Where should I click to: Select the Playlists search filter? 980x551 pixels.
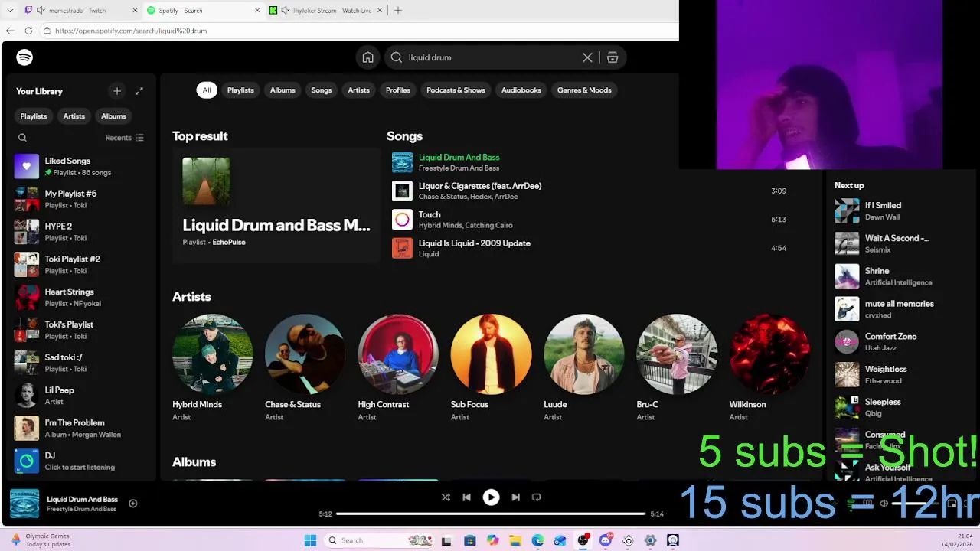(240, 90)
